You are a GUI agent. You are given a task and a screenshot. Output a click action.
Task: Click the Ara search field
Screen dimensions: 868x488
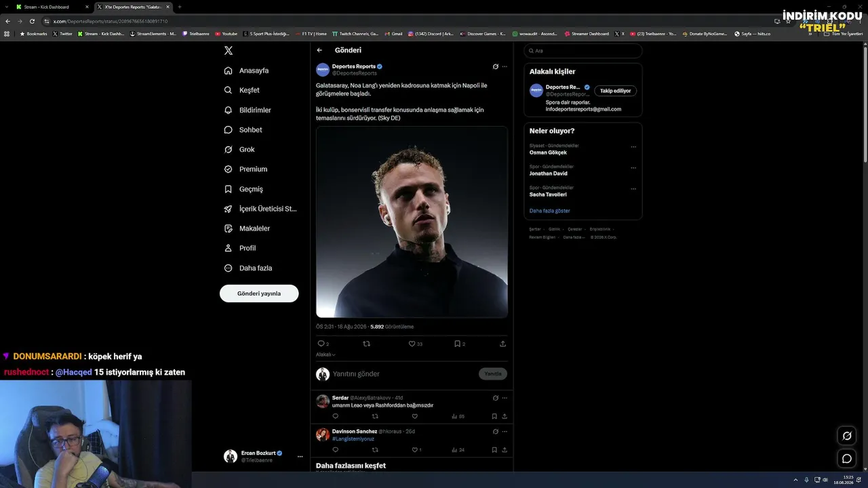point(583,51)
